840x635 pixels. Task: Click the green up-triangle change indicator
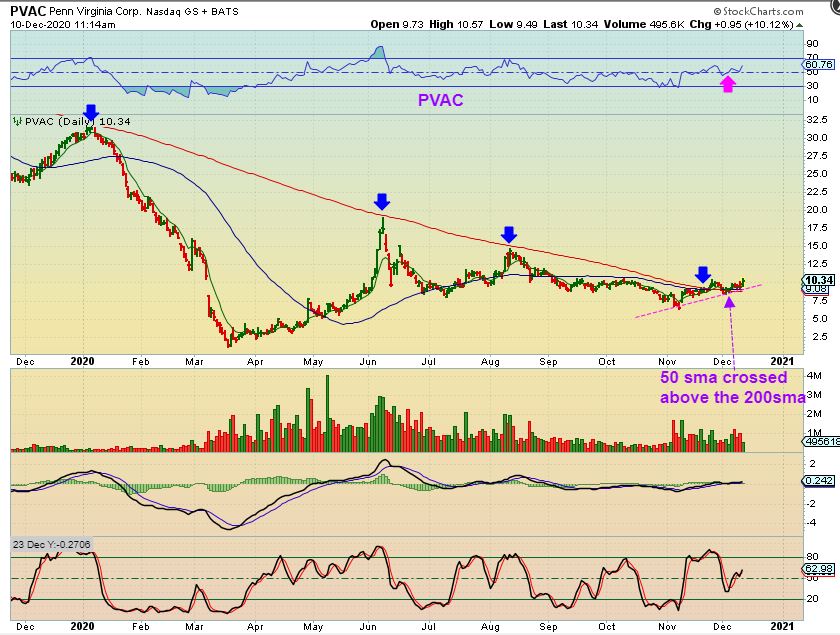tap(799, 25)
